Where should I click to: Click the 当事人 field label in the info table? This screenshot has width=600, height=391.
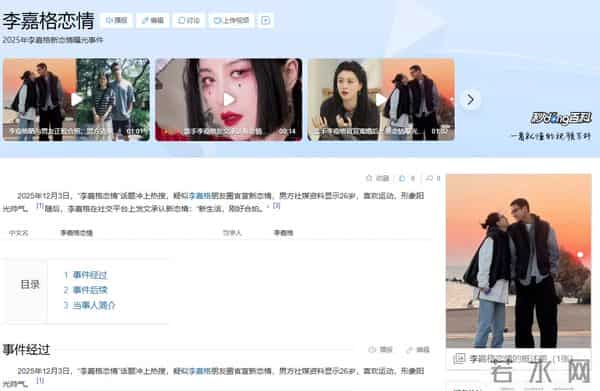coord(232,233)
